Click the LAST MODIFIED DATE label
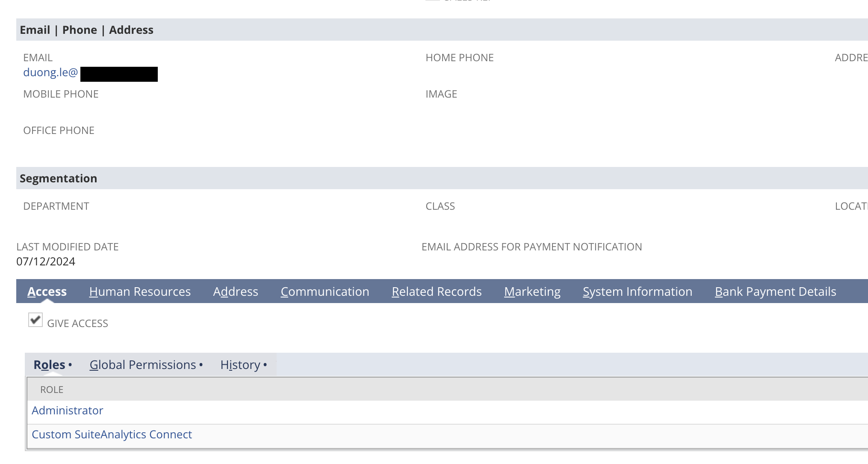Viewport: 868px width, 464px height. (68, 247)
